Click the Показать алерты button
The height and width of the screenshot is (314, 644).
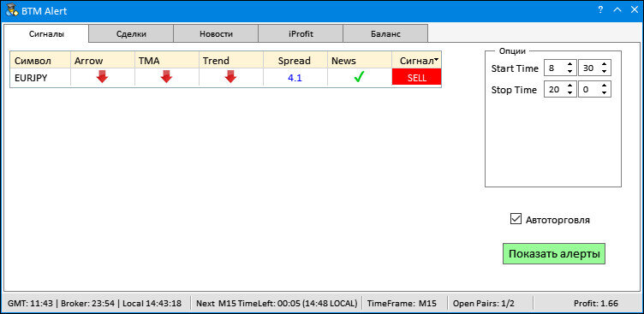click(554, 253)
